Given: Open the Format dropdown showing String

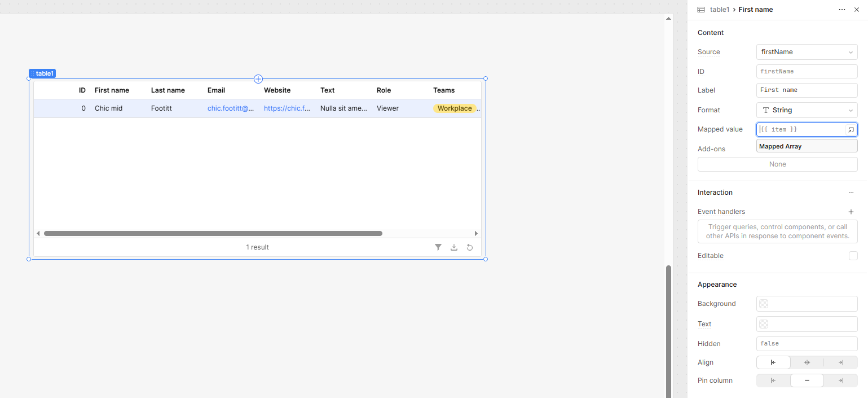Looking at the screenshot, I should tap(807, 110).
